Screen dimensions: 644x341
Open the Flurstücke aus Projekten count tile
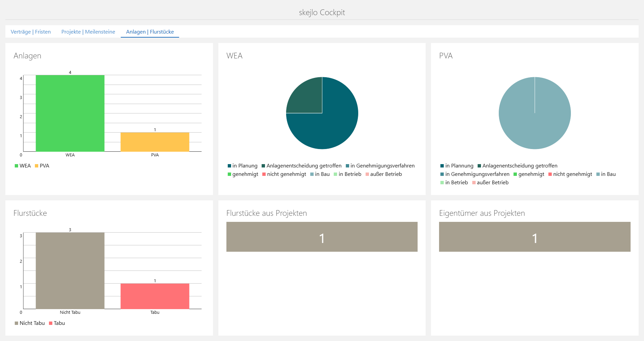click(x=322, y=237)
